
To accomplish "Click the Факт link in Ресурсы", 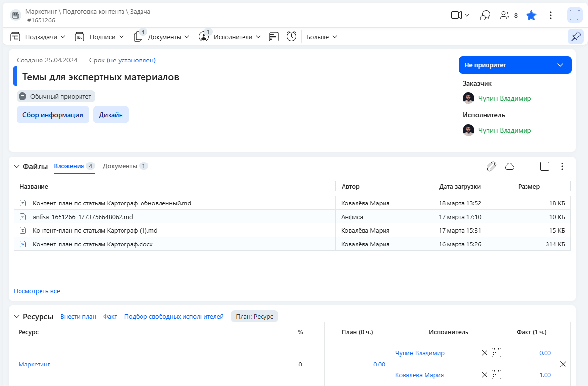I will (110, 316).
